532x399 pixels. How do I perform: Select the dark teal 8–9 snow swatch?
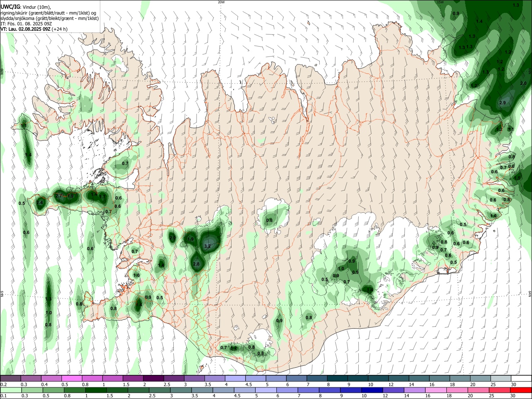(x=337, y=378)
